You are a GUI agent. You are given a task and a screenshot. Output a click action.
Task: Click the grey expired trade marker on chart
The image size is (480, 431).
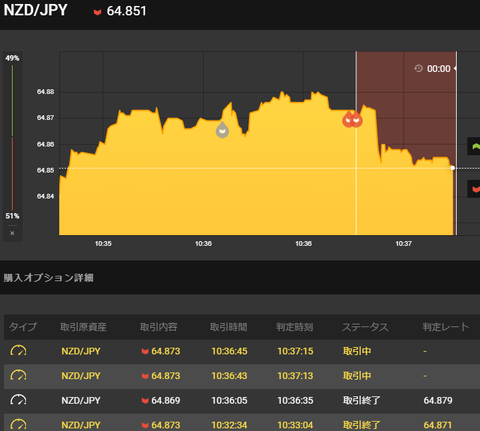point(222,130)
